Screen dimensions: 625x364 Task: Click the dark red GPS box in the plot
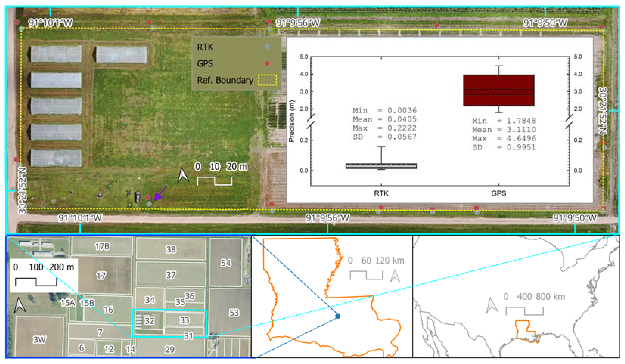coord(498,90)
